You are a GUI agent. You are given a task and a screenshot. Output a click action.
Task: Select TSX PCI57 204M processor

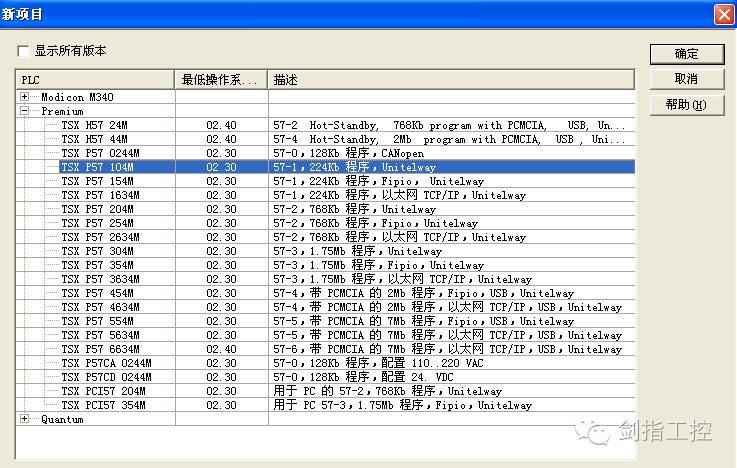click(103, 391)
